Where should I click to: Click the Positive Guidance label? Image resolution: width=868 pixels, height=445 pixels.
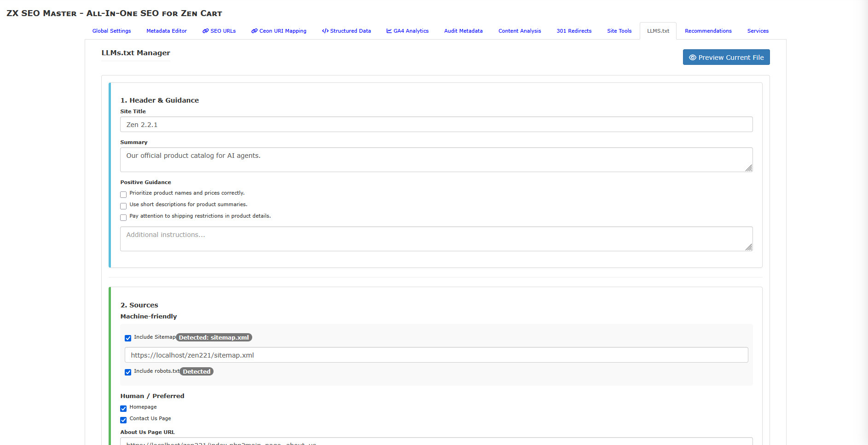point(145,182)
